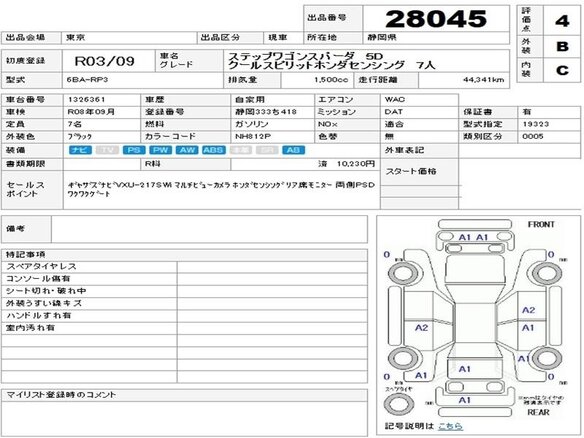Image resolution: width=584 pixels, height=438 pixels.
Task: Click the A2 mark on the left door diagram
Action: click(421, 328)
